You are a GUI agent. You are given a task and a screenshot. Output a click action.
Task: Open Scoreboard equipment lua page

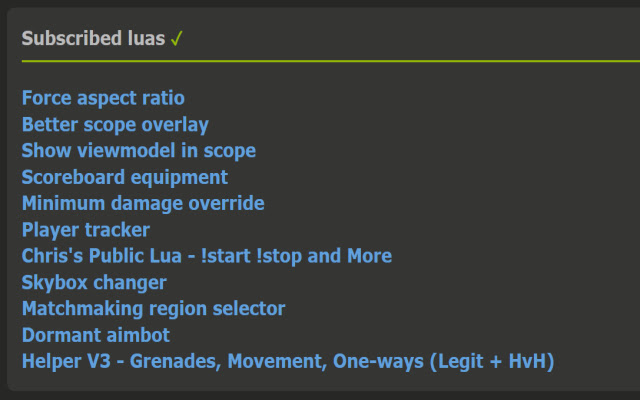pos(125,177)
